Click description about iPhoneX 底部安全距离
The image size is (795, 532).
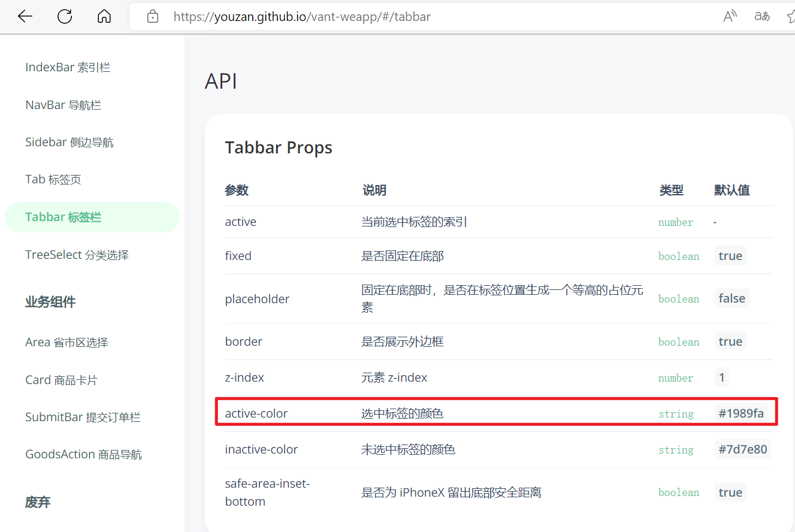tap(451, 492)
